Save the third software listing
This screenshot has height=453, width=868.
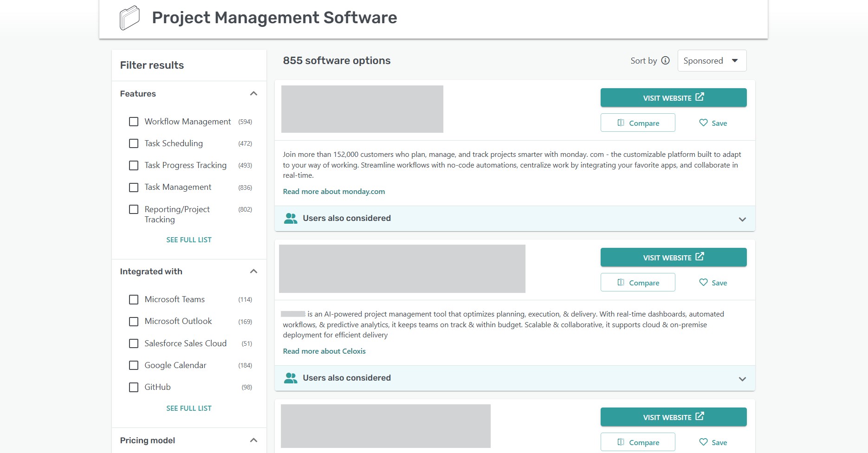click(713, 442)
